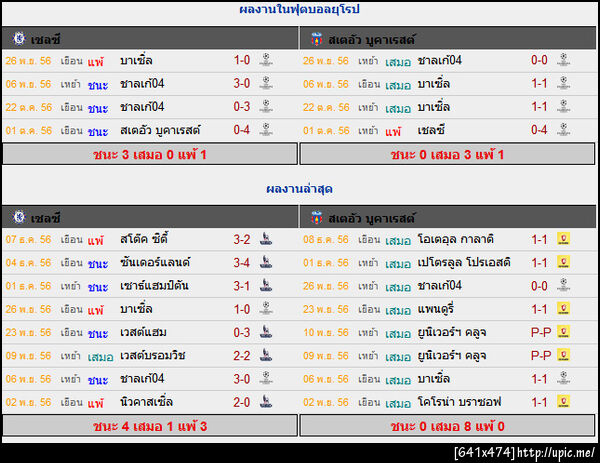Click the 2-0 score on the นิวคาสเซิ่ล row
The width and height of the screenshot is (600, 463).
[242, 402]
